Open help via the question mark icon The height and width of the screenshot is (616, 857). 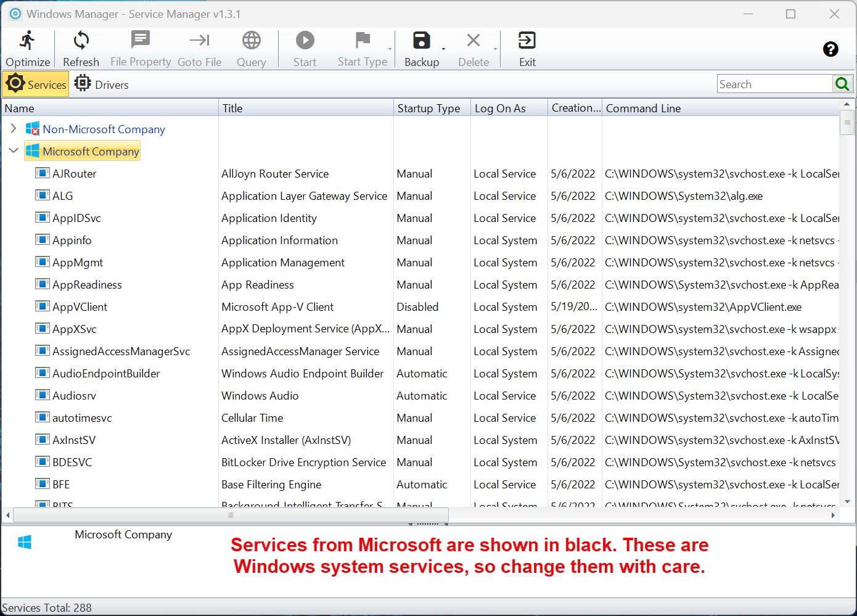pyautogui.click(x=830, y=49)
